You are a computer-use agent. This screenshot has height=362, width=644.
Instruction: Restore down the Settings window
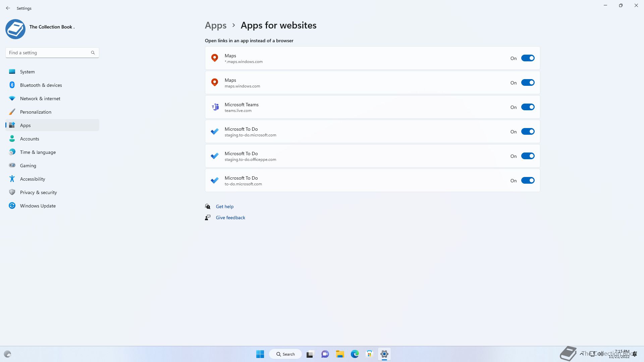[621, 5]
